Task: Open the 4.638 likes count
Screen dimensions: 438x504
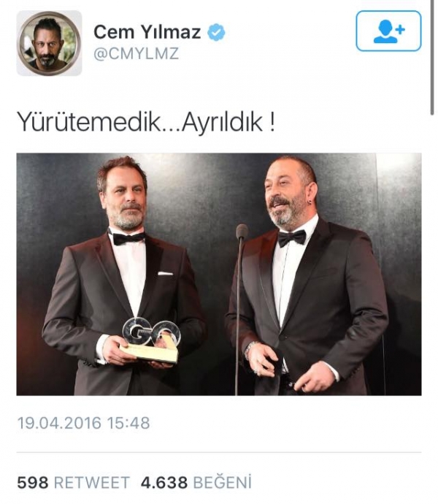Action: coord(164,483)
